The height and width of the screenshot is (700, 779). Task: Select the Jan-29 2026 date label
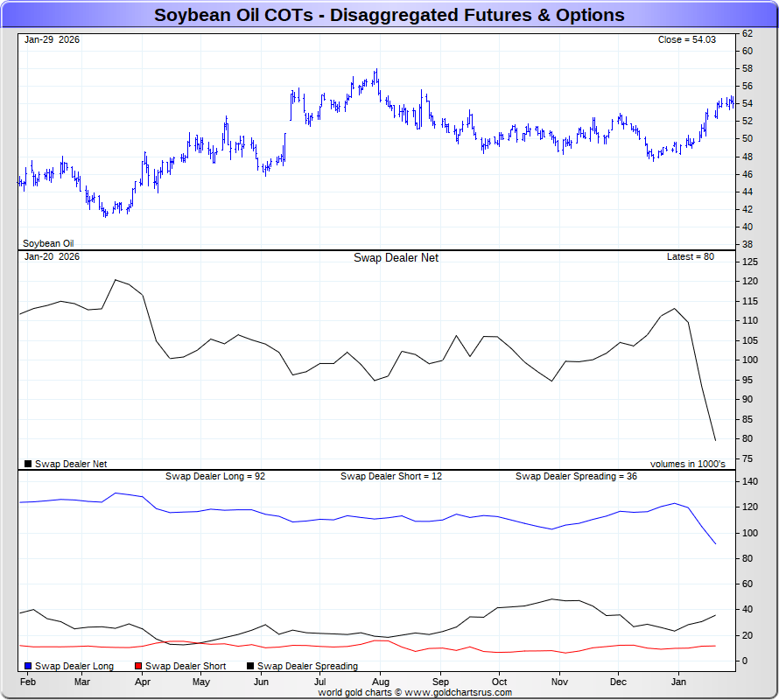point(52,40)
